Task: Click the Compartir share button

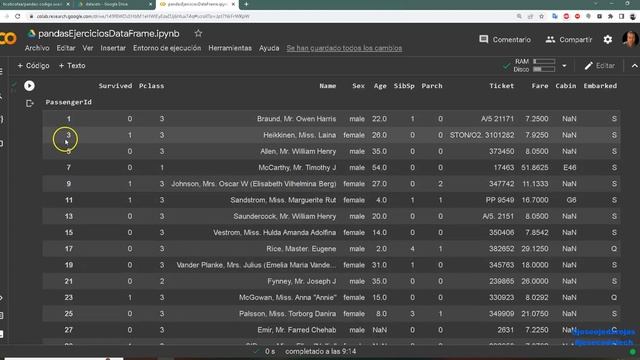Action: point(569,40)
